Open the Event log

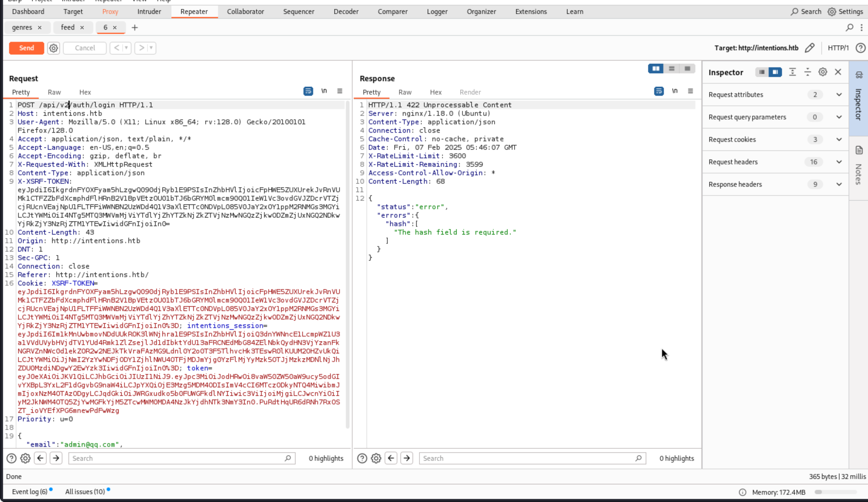point(30,492)
